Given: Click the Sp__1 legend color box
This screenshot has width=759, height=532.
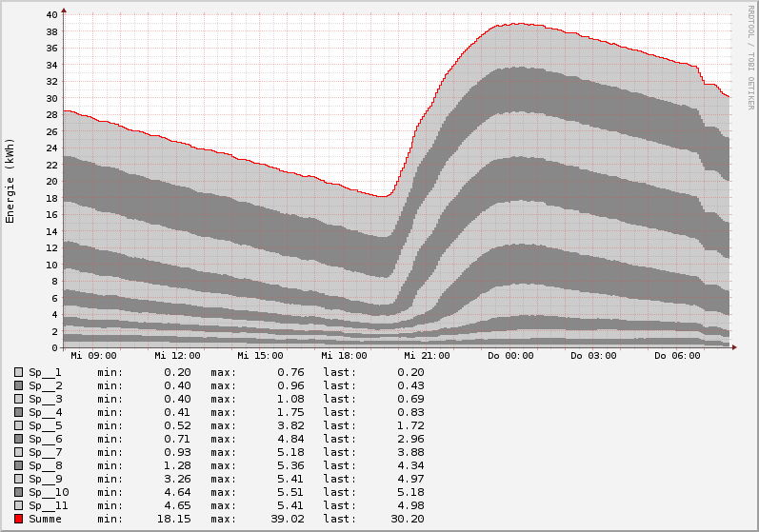Looking at the screenshot, I should point(19,372).
